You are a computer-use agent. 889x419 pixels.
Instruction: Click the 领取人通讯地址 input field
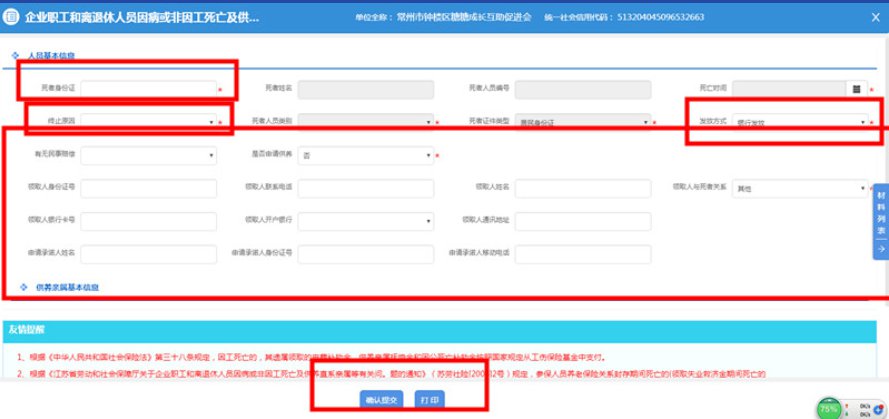[583, 221]
